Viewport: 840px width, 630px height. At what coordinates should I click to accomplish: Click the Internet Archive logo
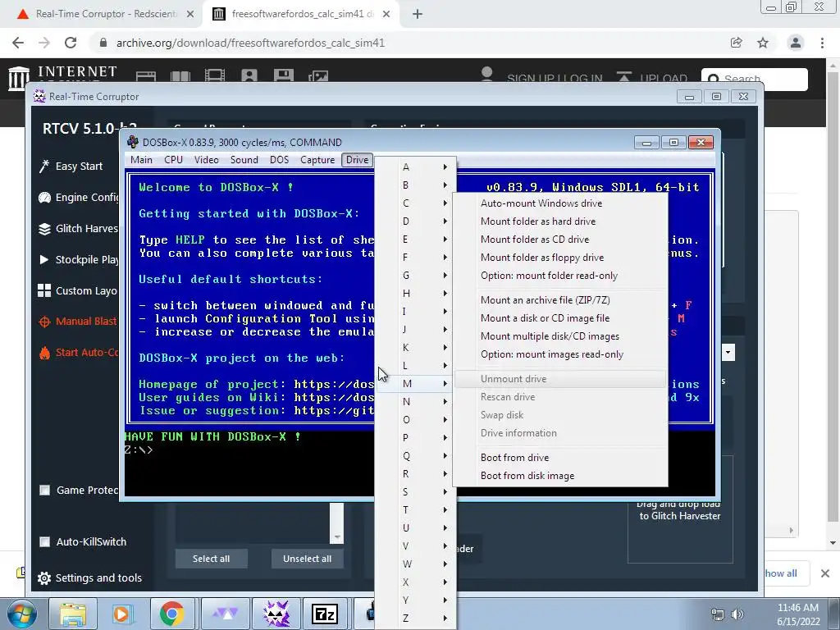coord(19,78)
